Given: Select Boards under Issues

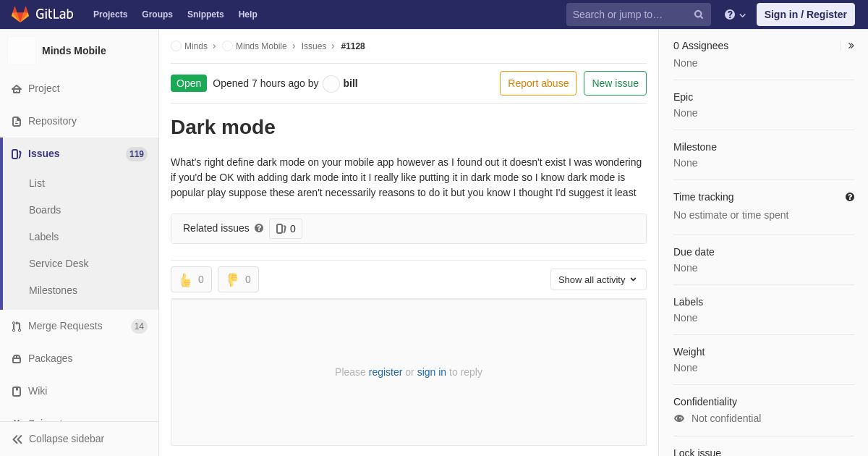Looking at the screenshot, I should (45, 210).
